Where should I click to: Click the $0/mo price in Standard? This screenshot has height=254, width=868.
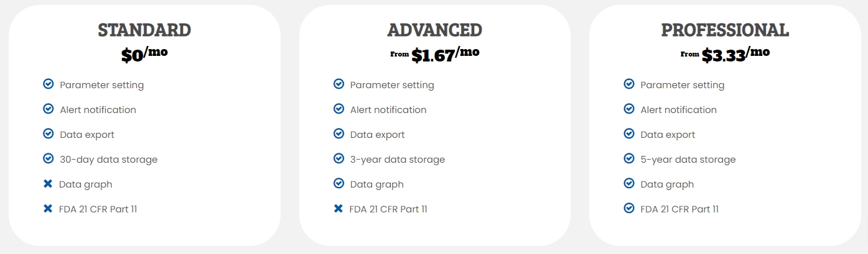pos(144,54)
